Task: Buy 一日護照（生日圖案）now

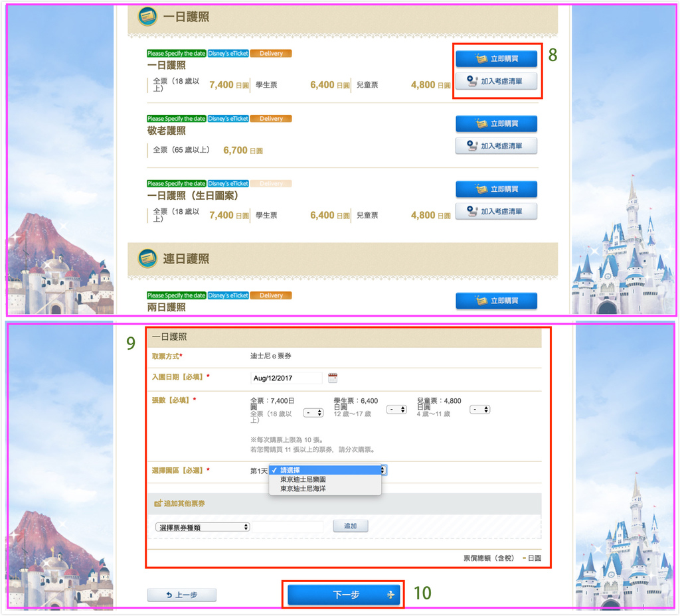Action: 496,189
